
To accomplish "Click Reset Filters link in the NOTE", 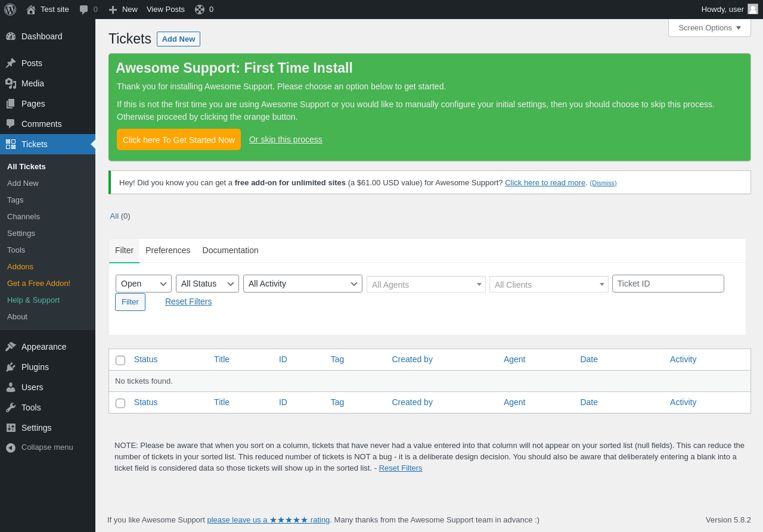I will [401, 468].
